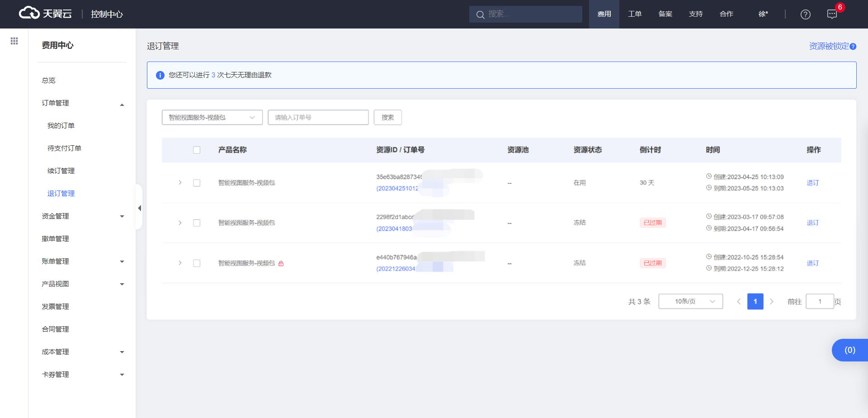Click the floating (0) cart button

(849, 350)
